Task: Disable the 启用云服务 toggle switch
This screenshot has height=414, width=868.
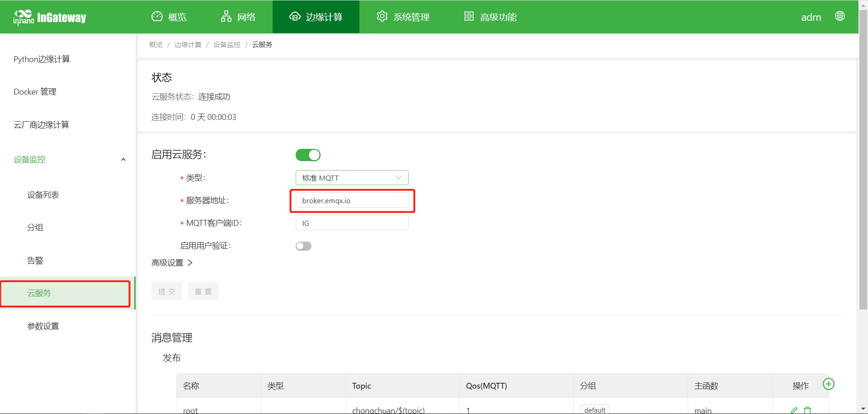Action: (x=308, y=155)
